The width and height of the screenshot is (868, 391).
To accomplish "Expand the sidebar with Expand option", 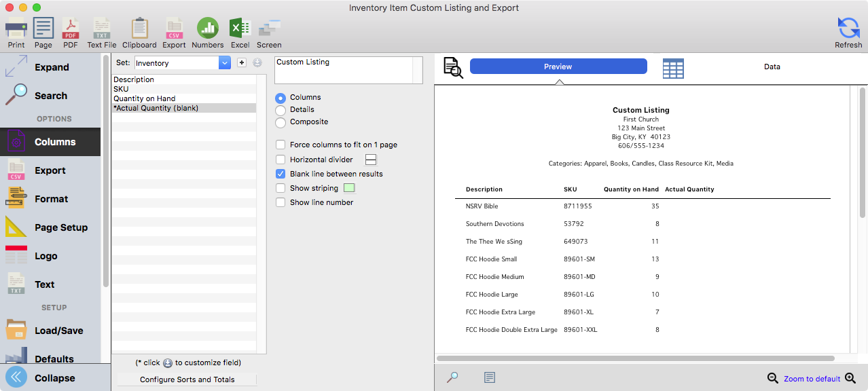I will (x=51, y=67).
